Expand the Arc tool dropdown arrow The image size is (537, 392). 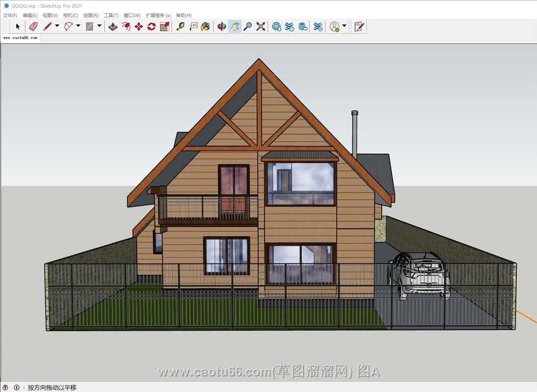point(78,26)
